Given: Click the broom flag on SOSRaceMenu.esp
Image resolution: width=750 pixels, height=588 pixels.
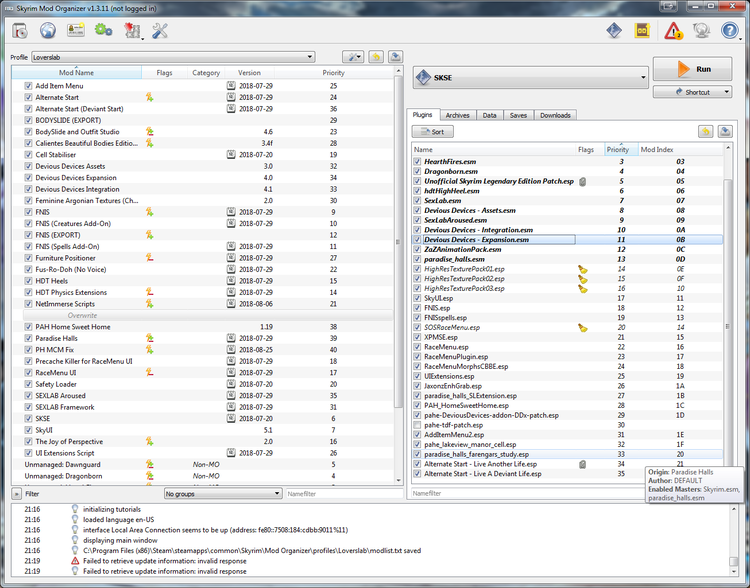Looking at the screenshot, I should [583, 328].
